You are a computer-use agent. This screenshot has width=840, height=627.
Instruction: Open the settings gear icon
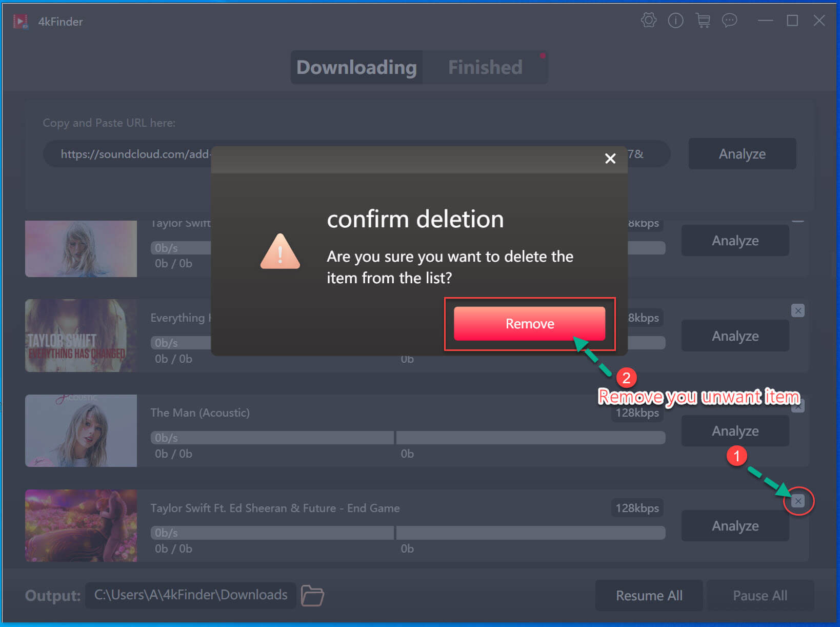(648, 21)
